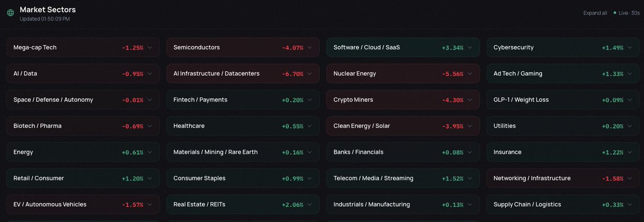Expand the Healthcare row chevron
The height and width of the screenshot is (222, 644).
[x=310, y=126]
